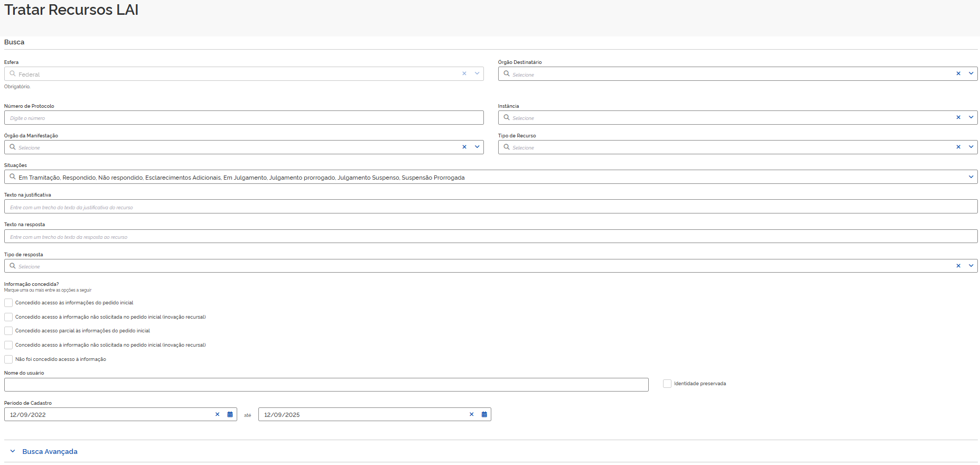Open the Situações dropdown arrow

(970, 177)
